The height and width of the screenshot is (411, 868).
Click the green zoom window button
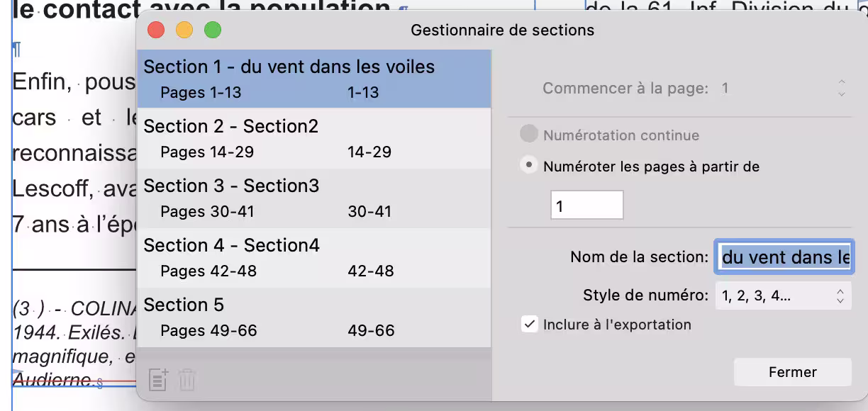pyautogui.click(x=213, y=30)
